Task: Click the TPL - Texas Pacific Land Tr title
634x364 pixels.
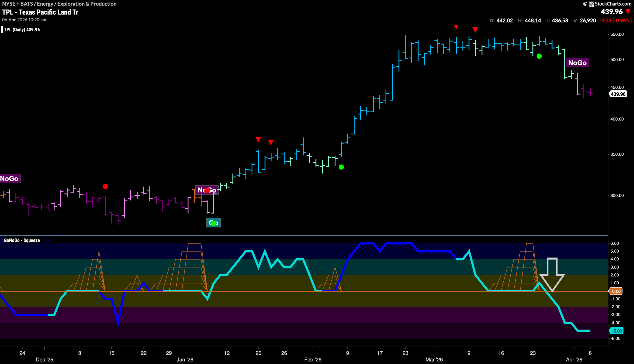Action: click(x=40, y=12)
